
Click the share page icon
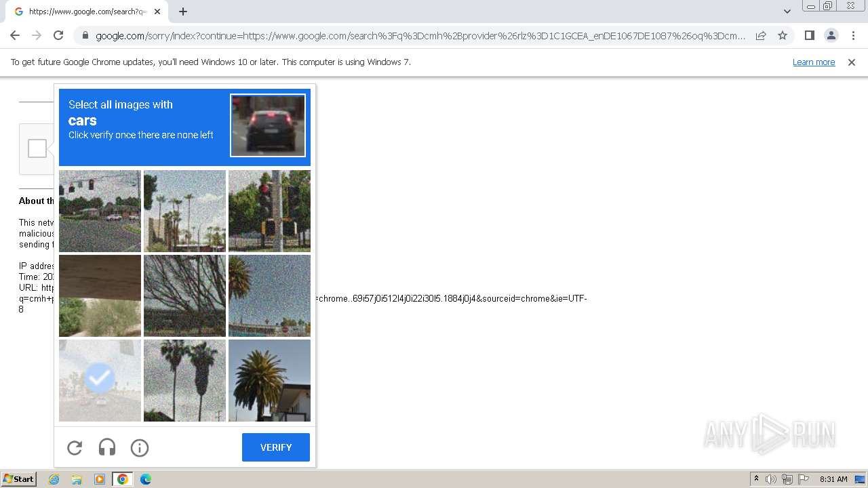pos(761,35)
